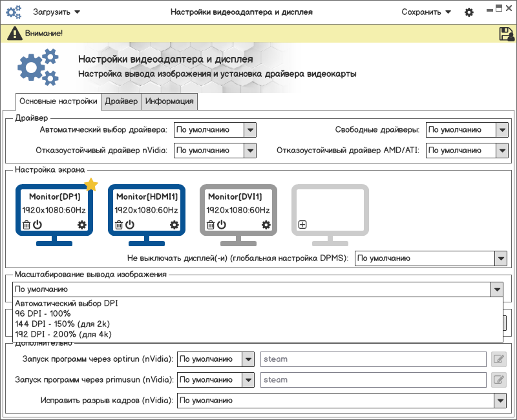Switch to the Основные настройки tab
Viewport: 517px width, 420px height.
pos(58,101)
